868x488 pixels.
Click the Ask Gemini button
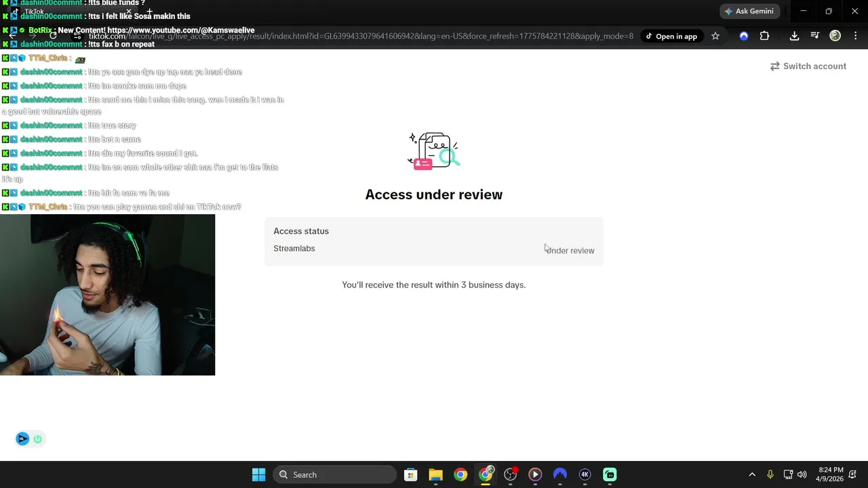coord(749,12)
